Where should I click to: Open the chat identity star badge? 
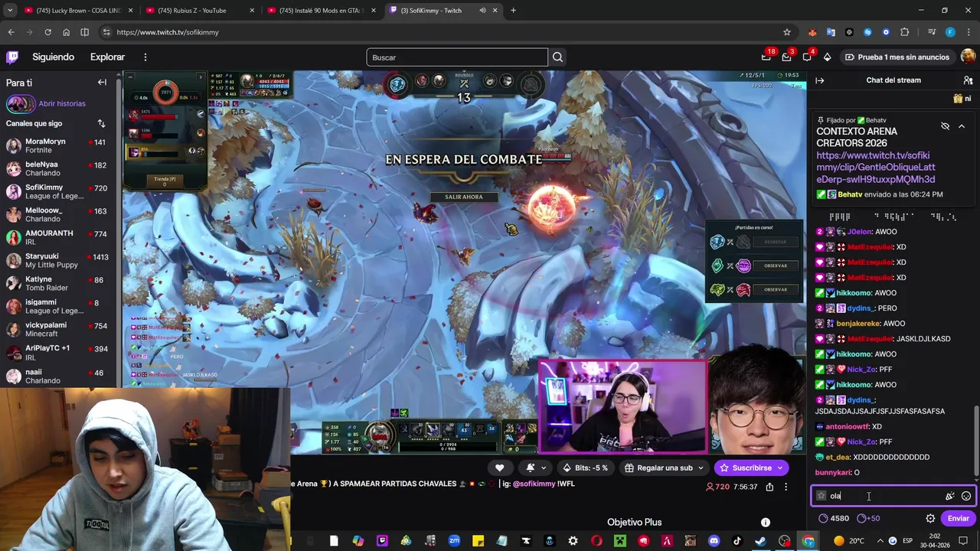point(822,496)
